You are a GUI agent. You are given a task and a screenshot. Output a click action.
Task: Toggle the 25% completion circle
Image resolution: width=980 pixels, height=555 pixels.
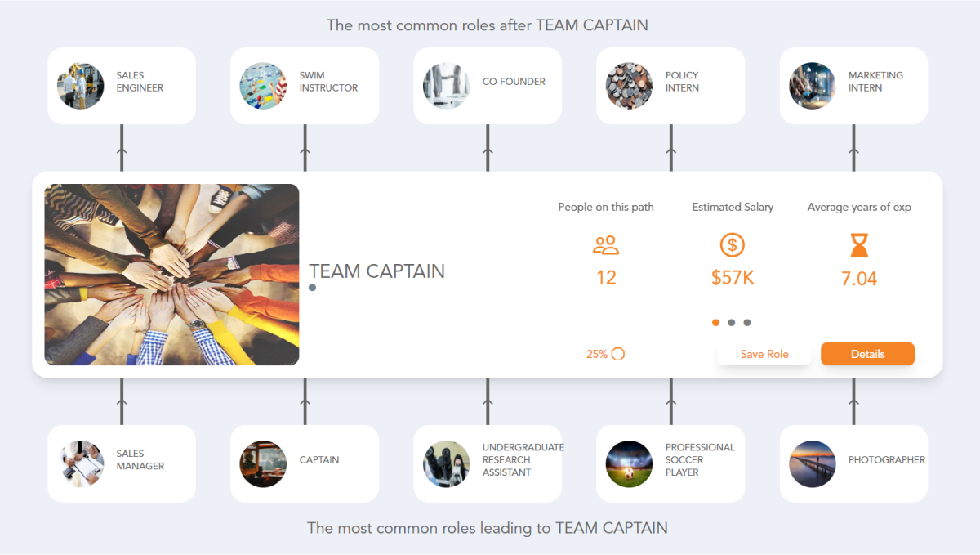pyautogui.click(x=618, y=354)
